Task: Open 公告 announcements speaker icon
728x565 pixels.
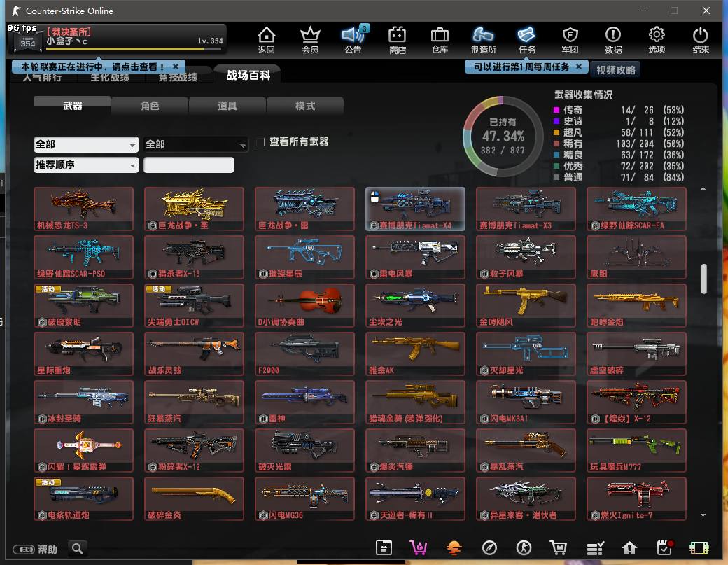Action: pyautogui.click(x=353, y=41)
